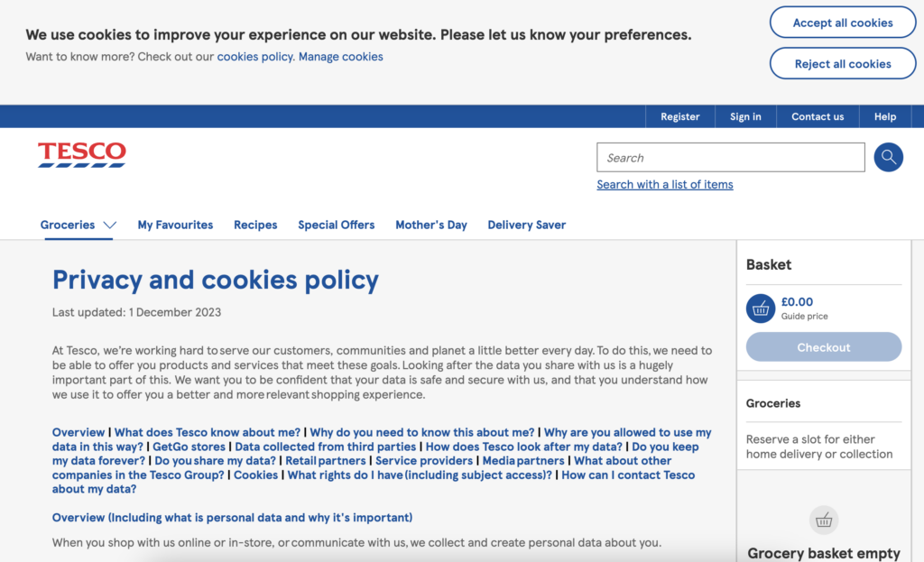This screenshot has height=562, width=924.
Task: Select the Tesco logo
Action: pos(81,154)
